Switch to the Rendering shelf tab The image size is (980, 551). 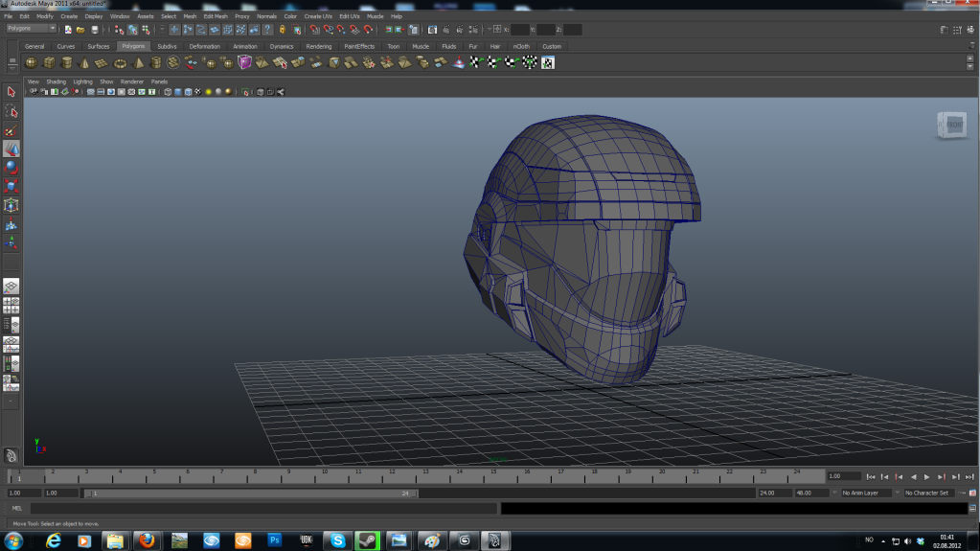319,46
